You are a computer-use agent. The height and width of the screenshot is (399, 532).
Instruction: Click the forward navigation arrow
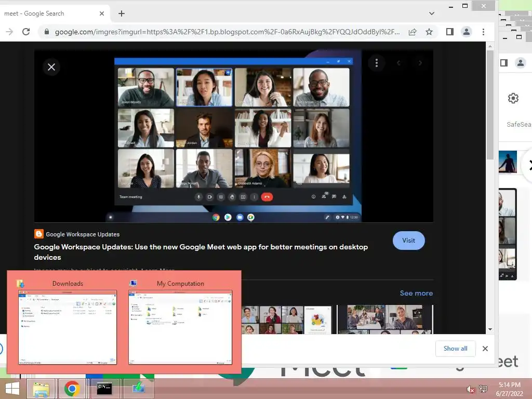click(x=9, y=32)
